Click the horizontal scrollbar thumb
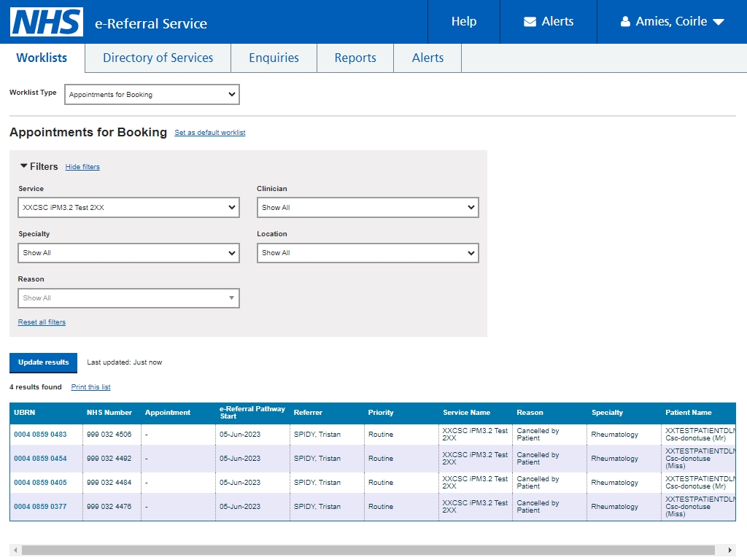The image size is (747, 560). pyautogui.click(x=368, y=550)
